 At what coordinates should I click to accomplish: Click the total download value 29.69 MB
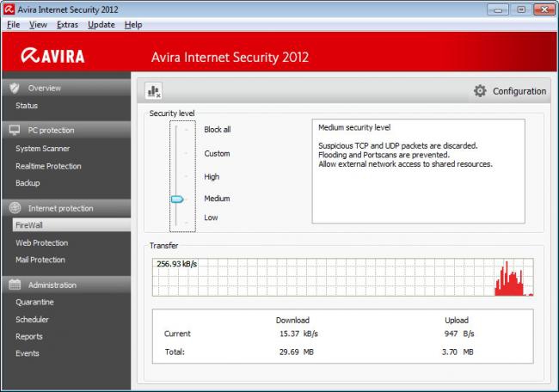[296, 352]
